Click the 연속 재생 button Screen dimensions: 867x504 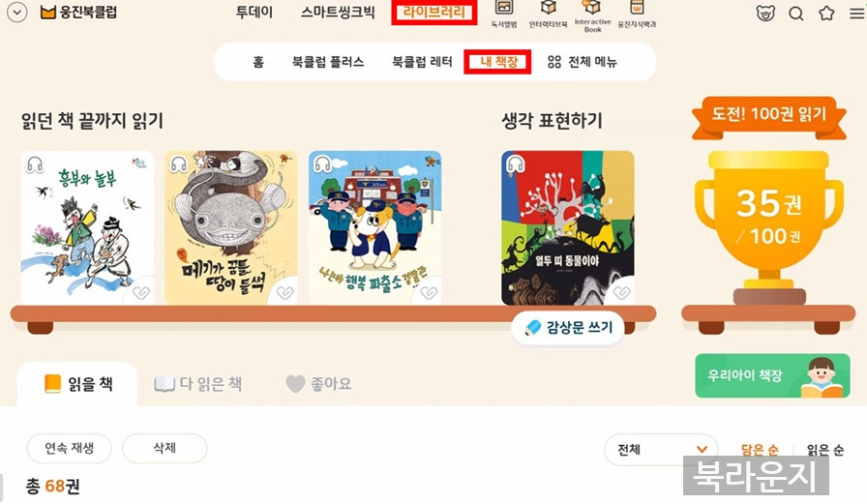pyautogui.click(x=69, y=448)
